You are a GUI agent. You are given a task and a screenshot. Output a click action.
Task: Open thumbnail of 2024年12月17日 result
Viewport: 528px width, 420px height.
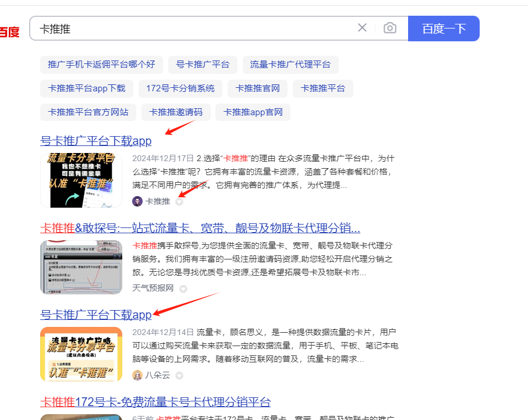[x=81, y=180]
